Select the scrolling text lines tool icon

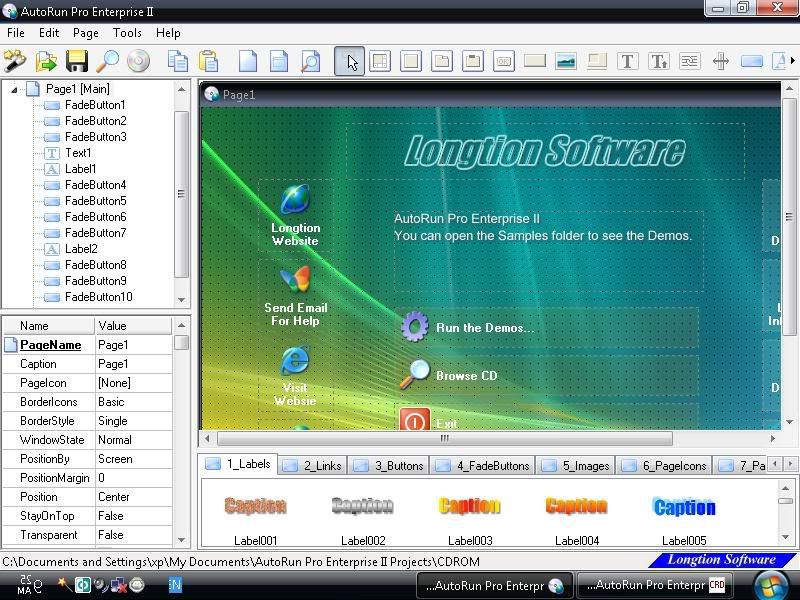click(690, 61)
